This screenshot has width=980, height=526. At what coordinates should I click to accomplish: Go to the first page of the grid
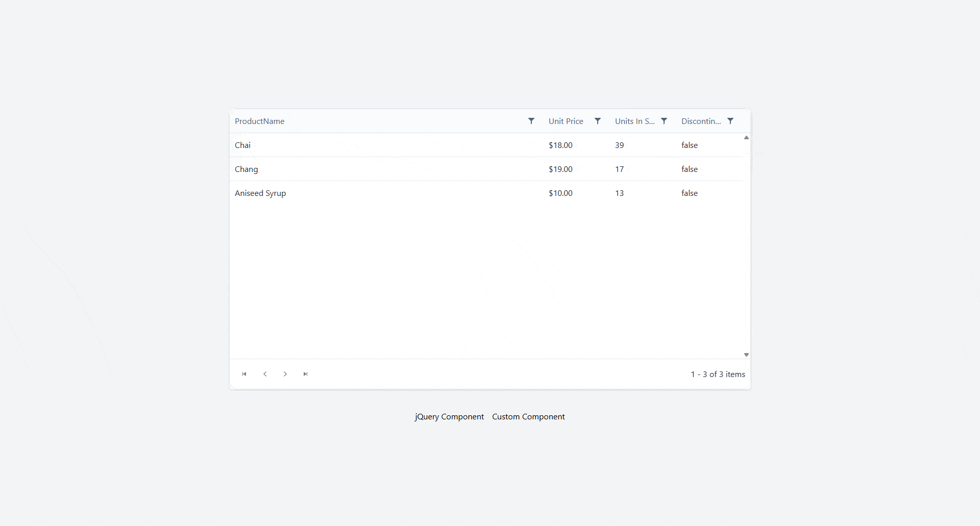click(x=244, y=374)
